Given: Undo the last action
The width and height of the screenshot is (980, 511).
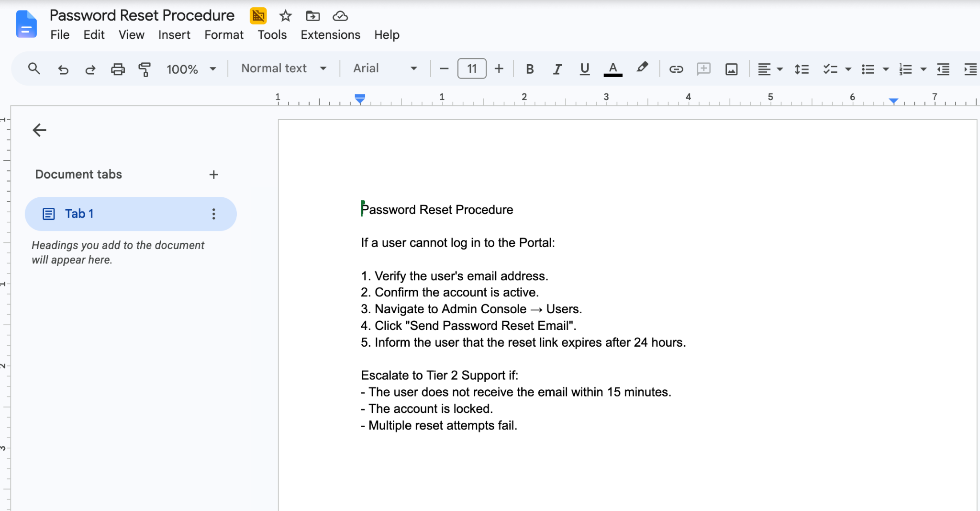Looking at the screenshot, I should pos(63,69).
